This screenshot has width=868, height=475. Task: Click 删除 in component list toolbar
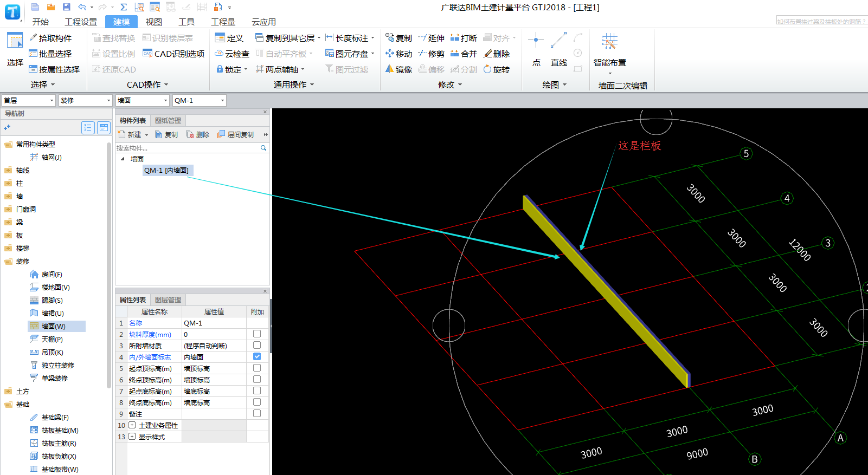point(198,134)
